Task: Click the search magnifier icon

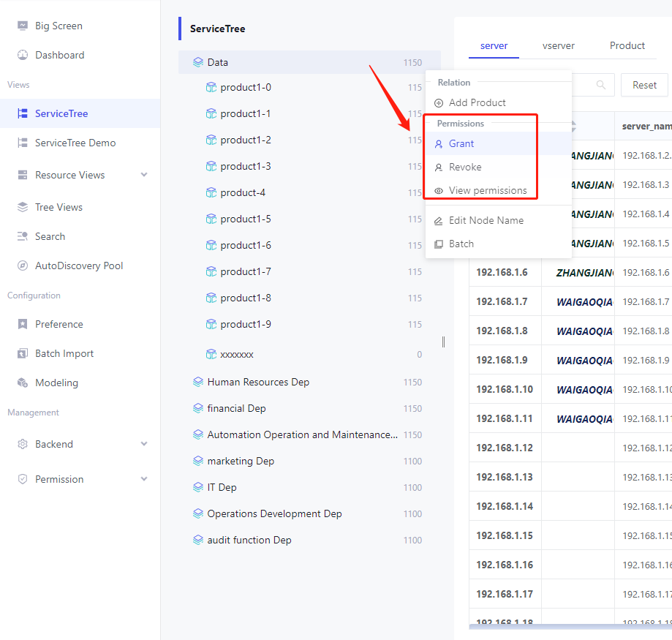Action: [x=601, y=85]
